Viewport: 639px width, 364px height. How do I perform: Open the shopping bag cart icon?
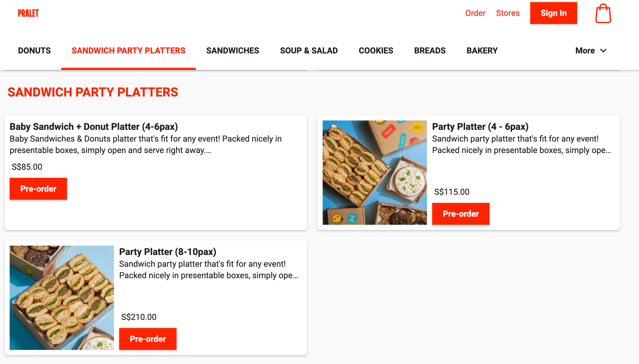click(603, 14)
